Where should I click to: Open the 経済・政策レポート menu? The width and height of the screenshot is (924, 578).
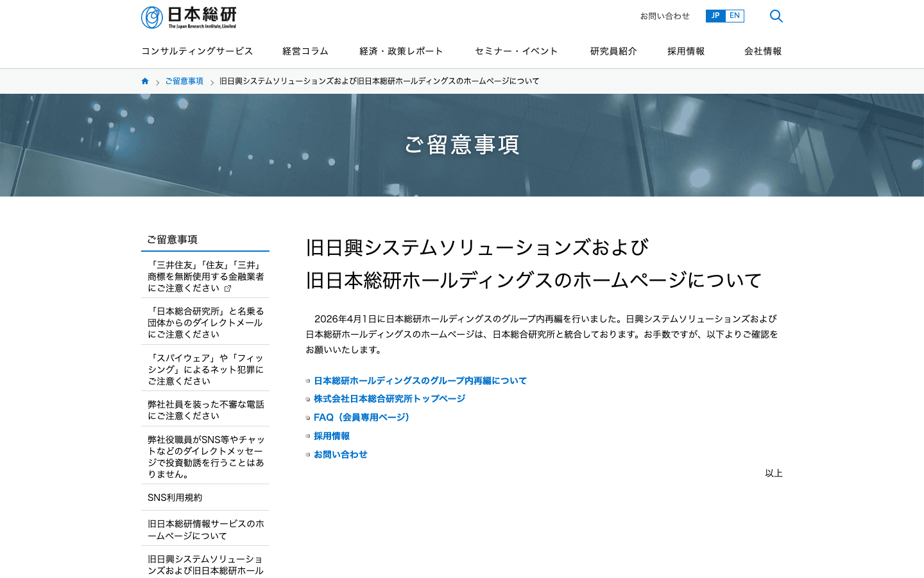[x=401, y=51]
